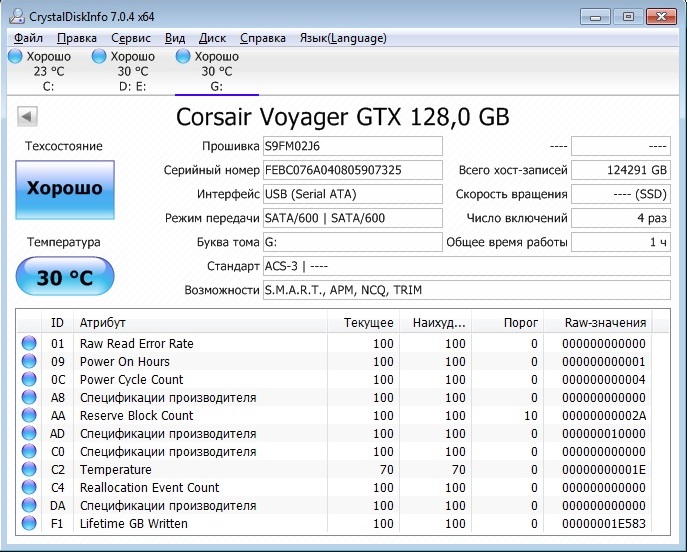
Task: Open the Правка menu
Action: pos(77,38)
